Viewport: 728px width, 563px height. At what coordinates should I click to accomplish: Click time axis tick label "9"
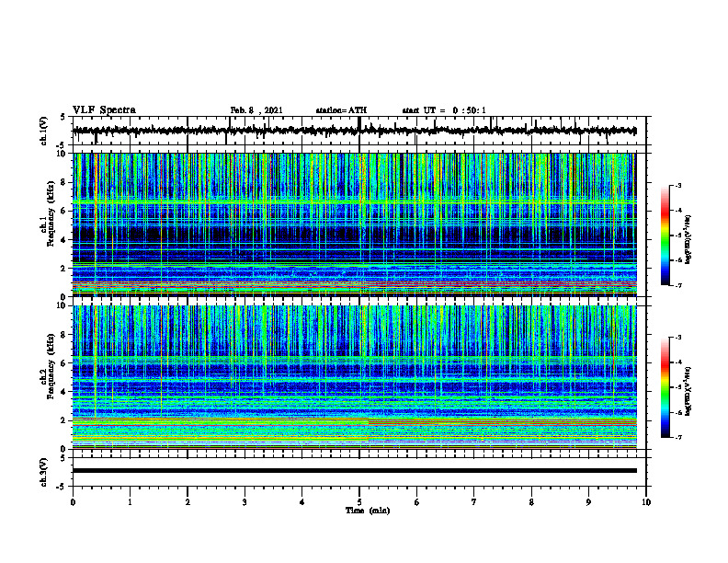pyautogui.click(x=588, y=501)
